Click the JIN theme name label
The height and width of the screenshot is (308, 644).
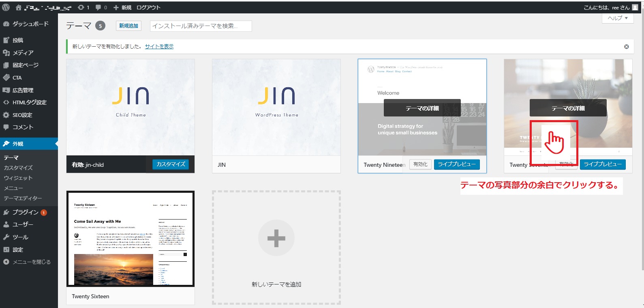222,165
